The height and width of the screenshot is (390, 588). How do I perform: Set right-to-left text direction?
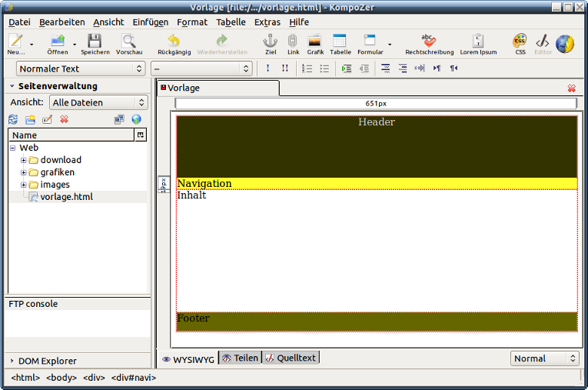click(453, 68)
